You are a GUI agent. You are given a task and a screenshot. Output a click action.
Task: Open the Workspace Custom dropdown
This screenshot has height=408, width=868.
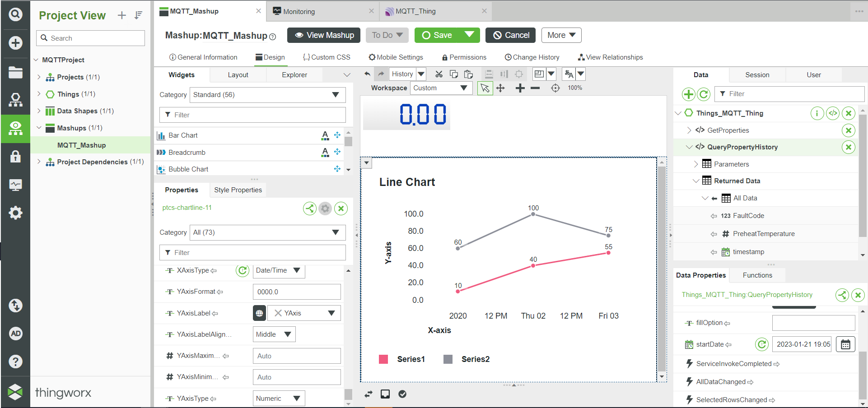click(441, 88)
